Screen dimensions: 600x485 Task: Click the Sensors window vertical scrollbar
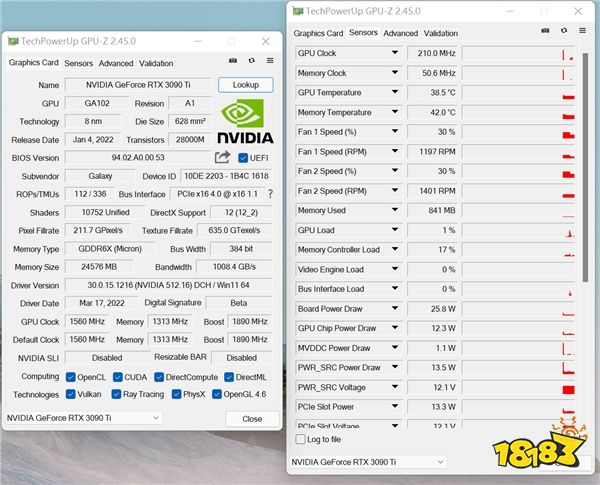(585, 168)
